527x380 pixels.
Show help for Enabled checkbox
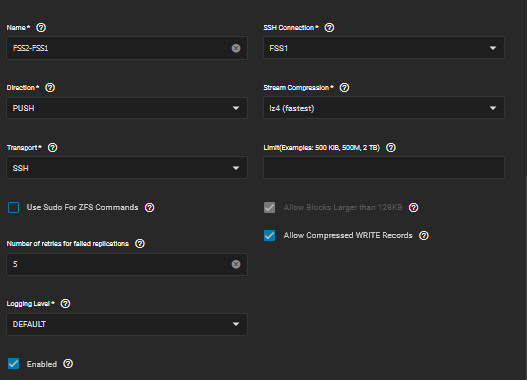[68, 364]
